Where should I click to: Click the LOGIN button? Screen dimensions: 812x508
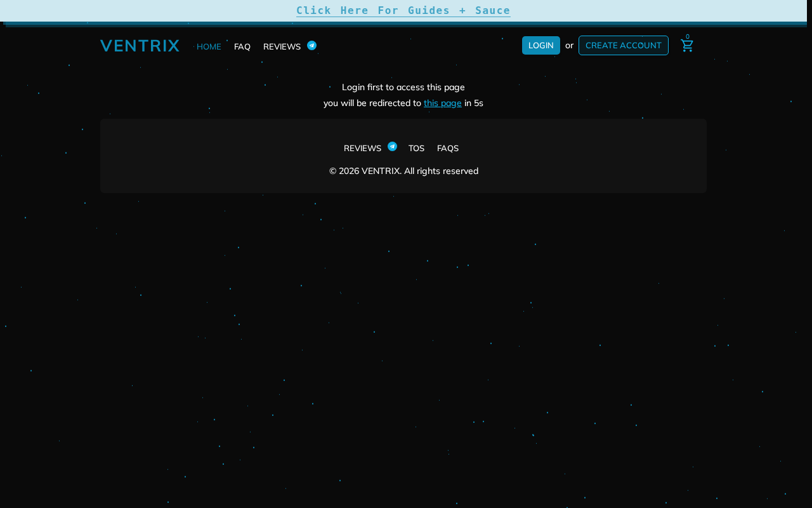541,46
